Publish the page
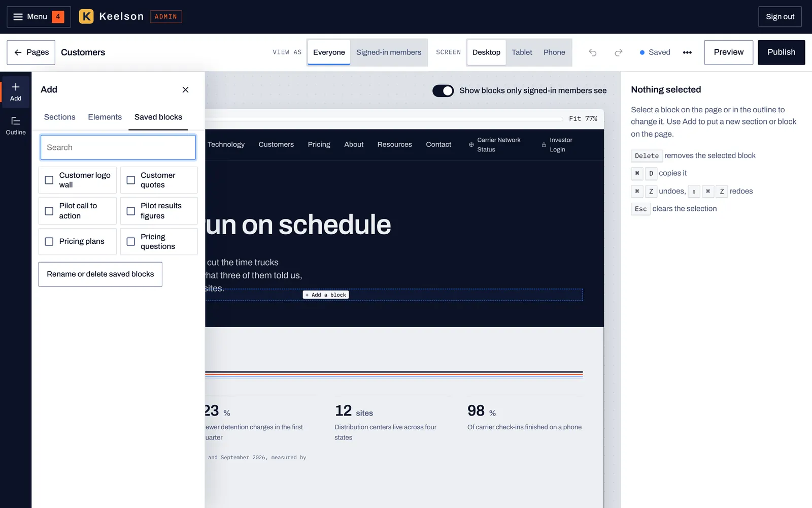Viewport: 812px width, 508px height. click(x=782, y=52)
